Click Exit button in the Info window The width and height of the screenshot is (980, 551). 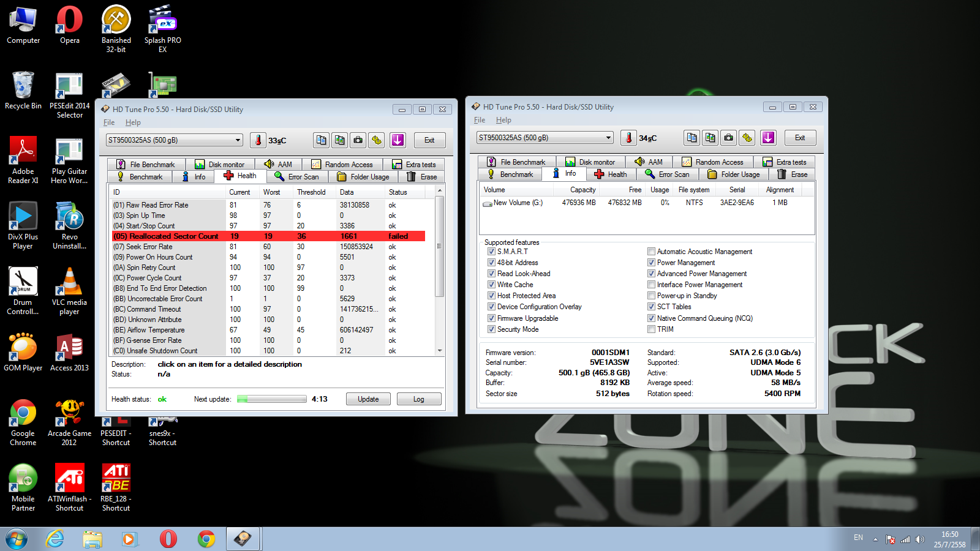click(x=800, y=138)
